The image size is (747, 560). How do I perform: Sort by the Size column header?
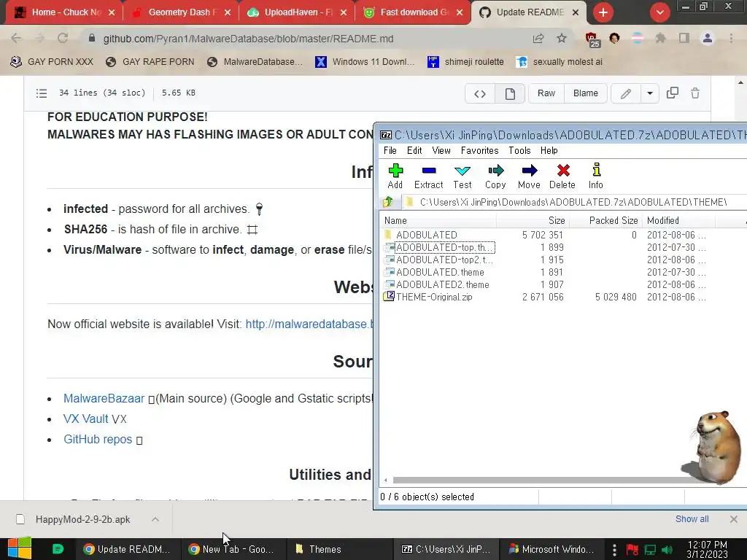click(533, 220)
